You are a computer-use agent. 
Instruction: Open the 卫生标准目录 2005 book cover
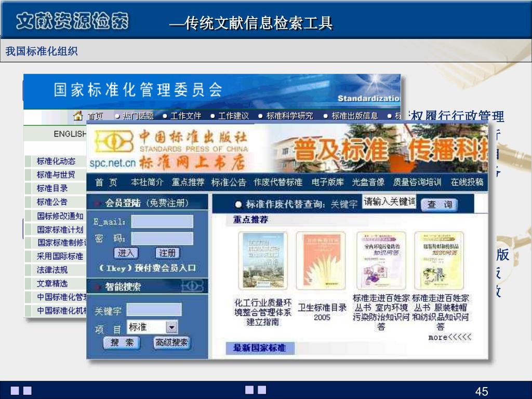pyautogui.click(x=321, y=261)
